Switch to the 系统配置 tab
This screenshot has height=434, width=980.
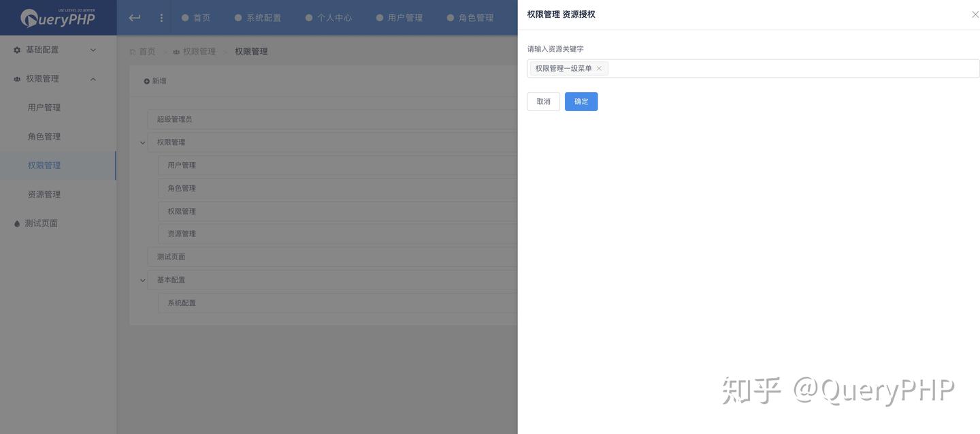click(258, 18)
